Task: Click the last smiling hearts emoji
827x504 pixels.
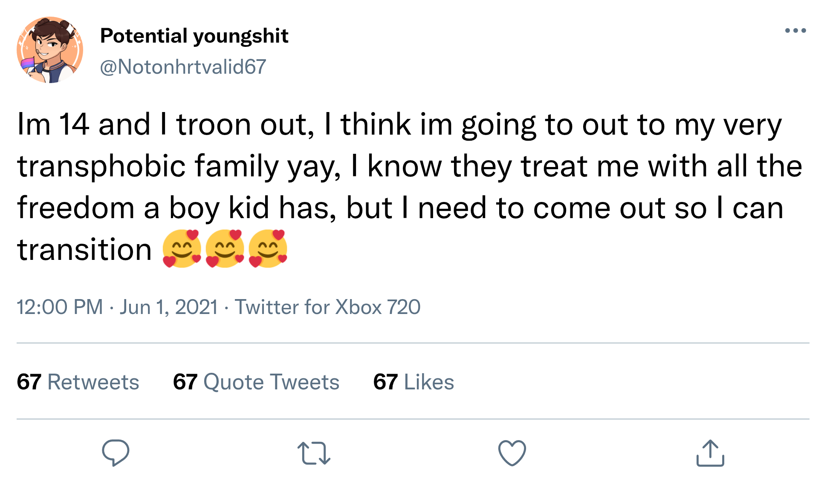Action: 268,249
